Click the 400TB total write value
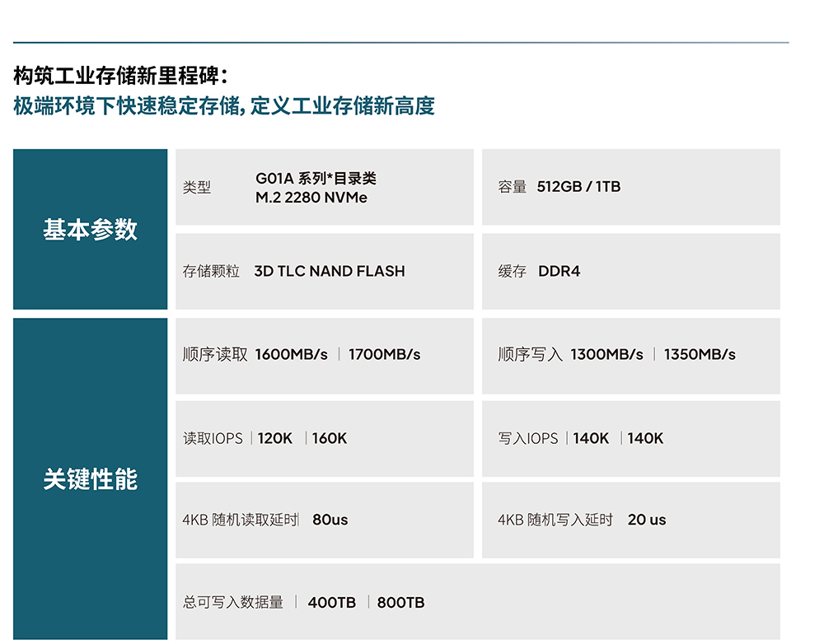 pos(332,603)
